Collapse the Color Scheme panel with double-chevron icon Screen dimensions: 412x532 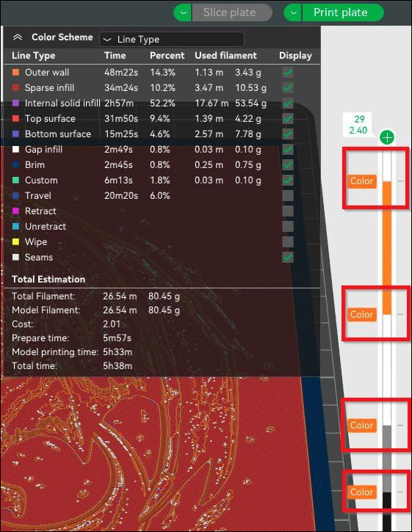[18, 37]
